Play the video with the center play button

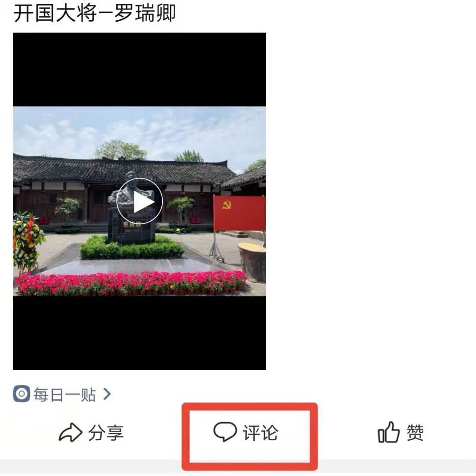140,201
